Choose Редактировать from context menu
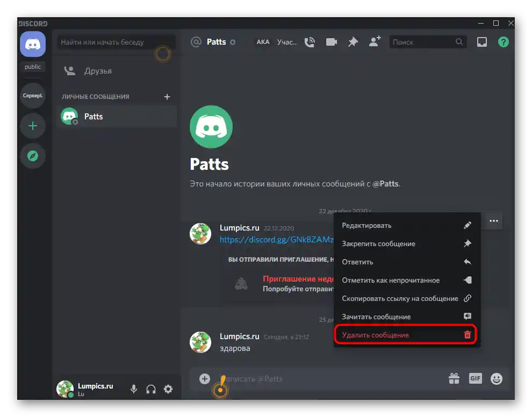The width and height of the screenshot is (532, 417). [407, 225]
